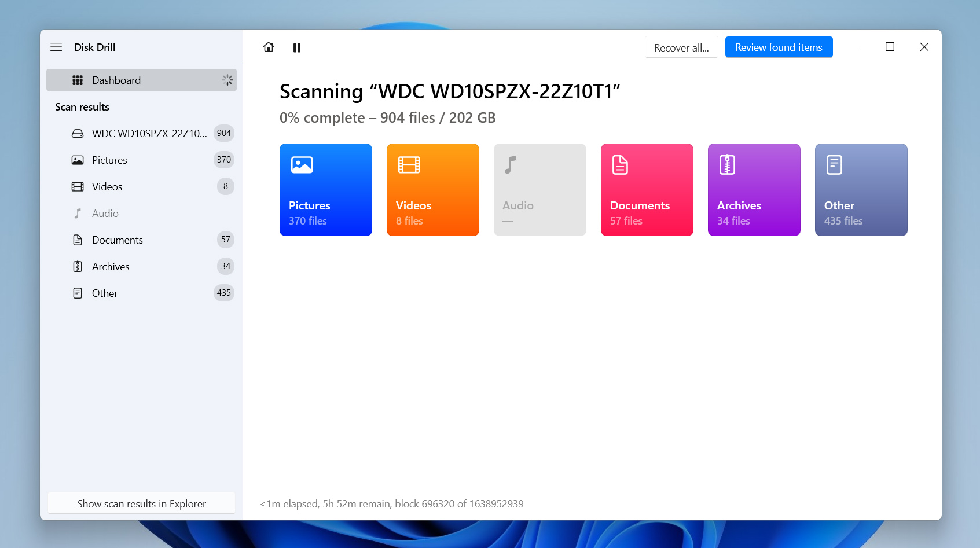980x548 pixels.
Task: Click Recover all button
Action: 681,47
